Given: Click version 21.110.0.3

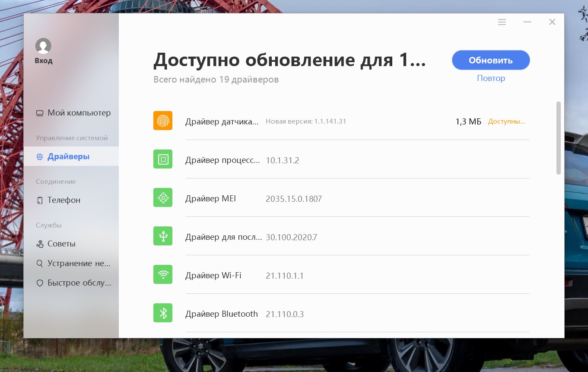Looking at the screenshot, I should (285, 314).
